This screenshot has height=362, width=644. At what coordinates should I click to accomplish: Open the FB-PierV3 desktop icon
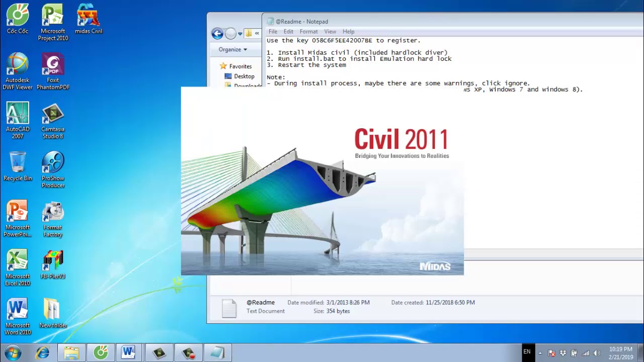[53, 264]
